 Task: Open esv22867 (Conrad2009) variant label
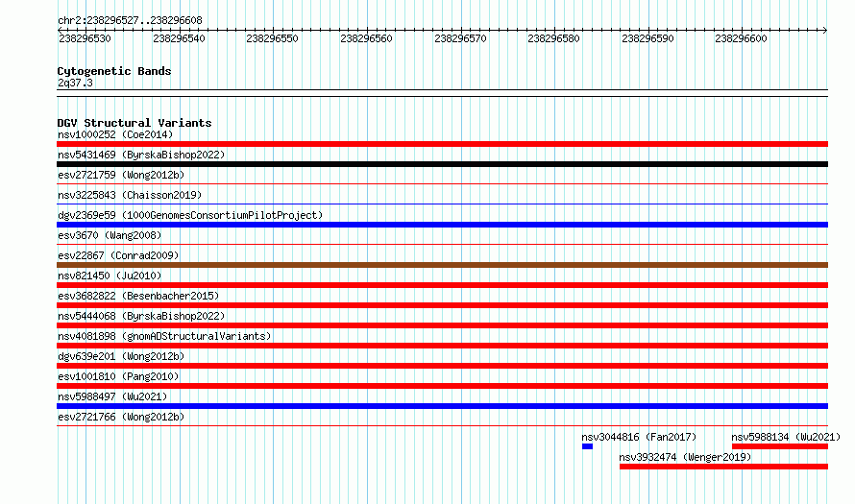pos(118,255)
